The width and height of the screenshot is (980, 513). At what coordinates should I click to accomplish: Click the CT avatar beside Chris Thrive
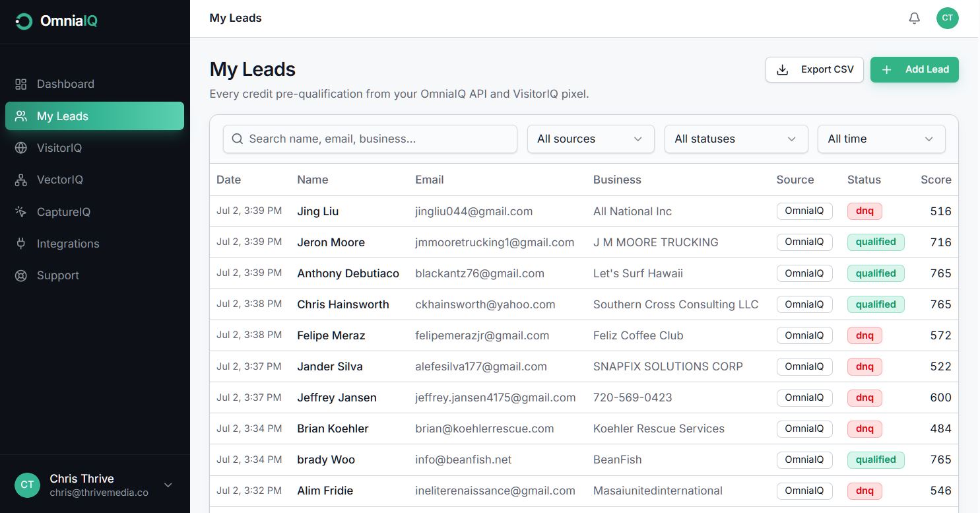tap(27, 485)
